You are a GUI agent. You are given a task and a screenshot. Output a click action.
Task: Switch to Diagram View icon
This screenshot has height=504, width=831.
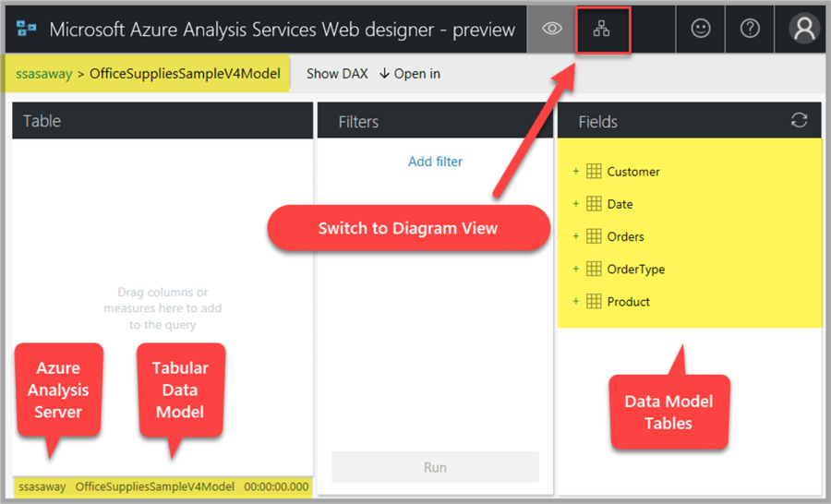pos(601,30)
